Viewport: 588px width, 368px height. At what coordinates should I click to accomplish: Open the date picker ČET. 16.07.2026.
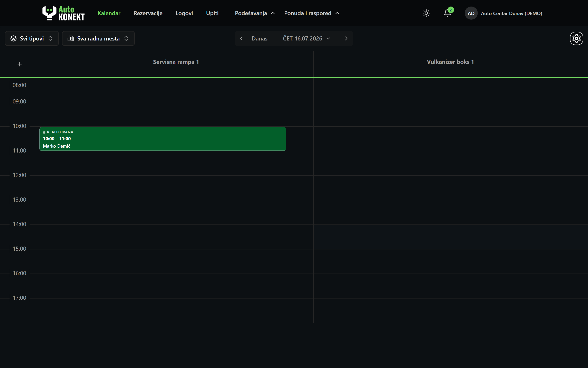[x=306, y=38]
